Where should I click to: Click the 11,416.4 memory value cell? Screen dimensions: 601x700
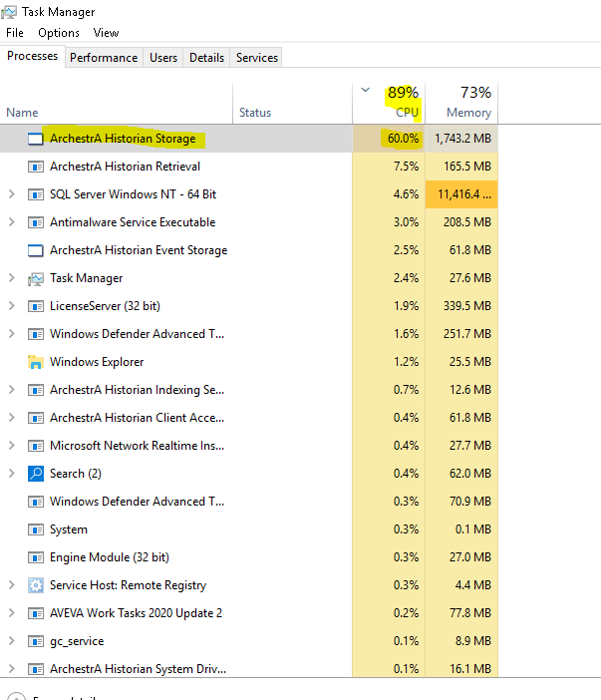(461, 194)
